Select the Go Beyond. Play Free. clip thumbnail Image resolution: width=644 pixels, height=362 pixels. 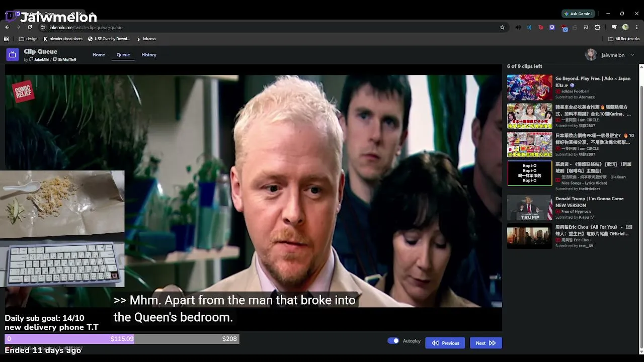pos(529,87)
